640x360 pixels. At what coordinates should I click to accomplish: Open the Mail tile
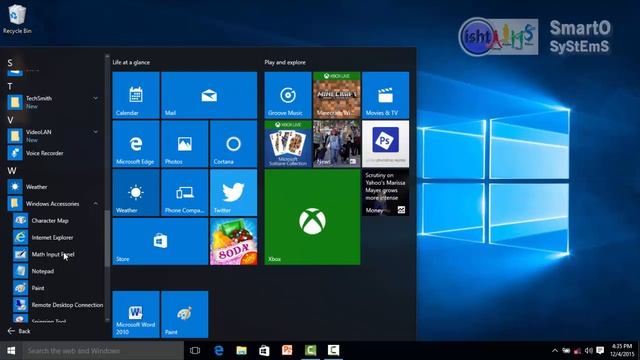coord(209,95)
